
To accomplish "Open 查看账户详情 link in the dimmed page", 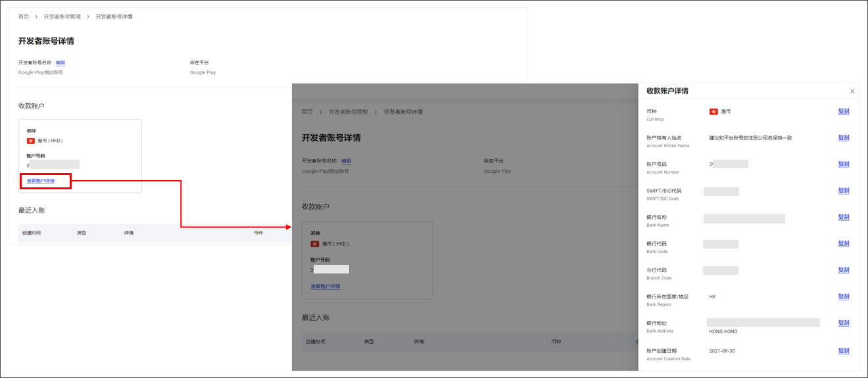I will tap(325, 287).
